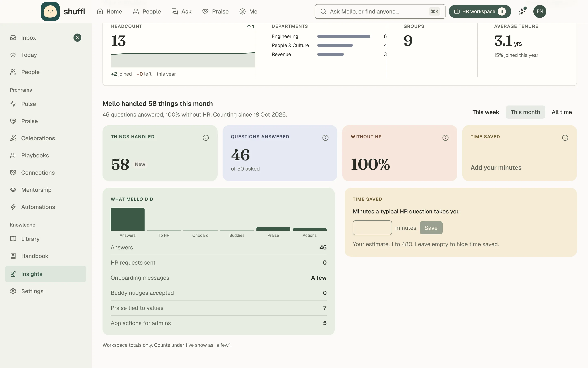Go to Home in top navigation

pos(109,11)
